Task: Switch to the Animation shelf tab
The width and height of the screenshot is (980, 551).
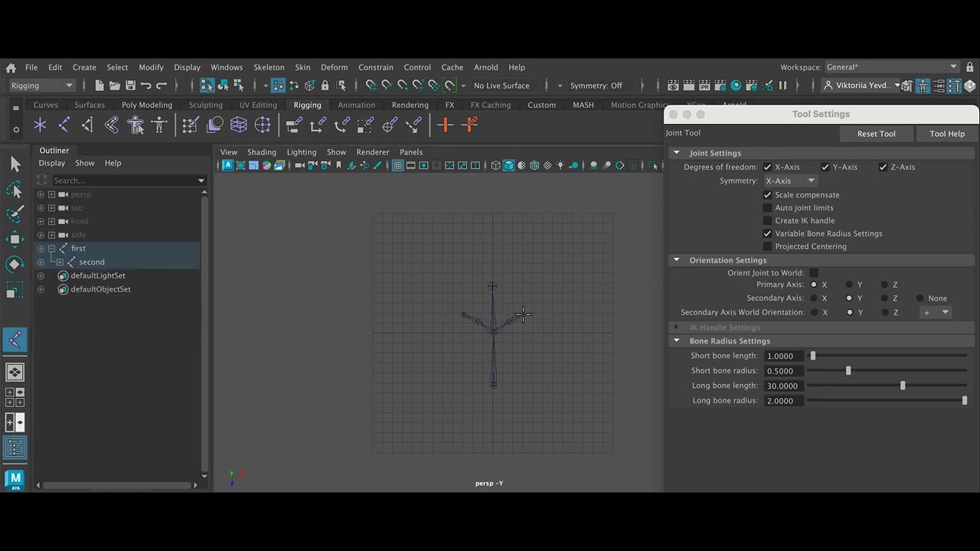Action: [x=356, y=105]
